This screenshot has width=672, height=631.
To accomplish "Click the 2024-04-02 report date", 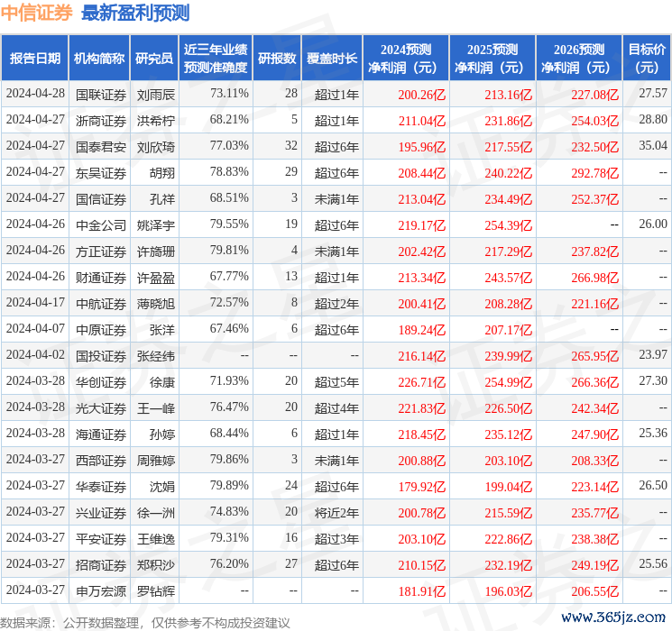I will point(35,354).
